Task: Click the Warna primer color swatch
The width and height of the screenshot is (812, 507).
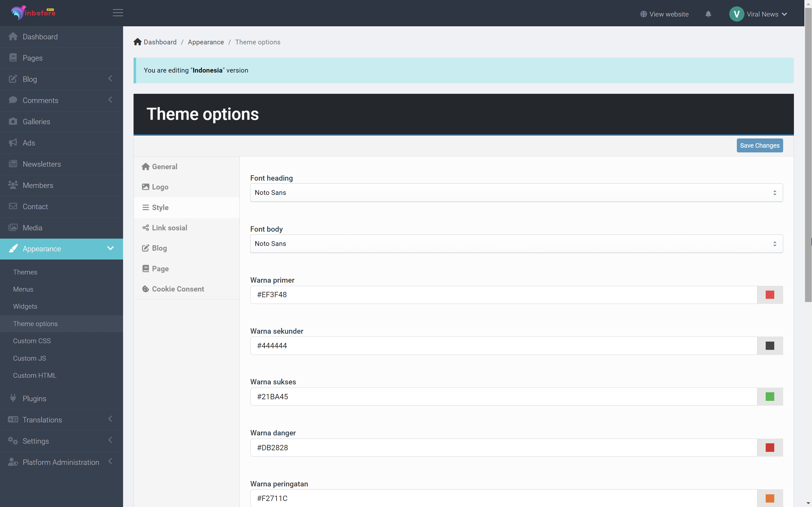Action: [x=770, y=294]
